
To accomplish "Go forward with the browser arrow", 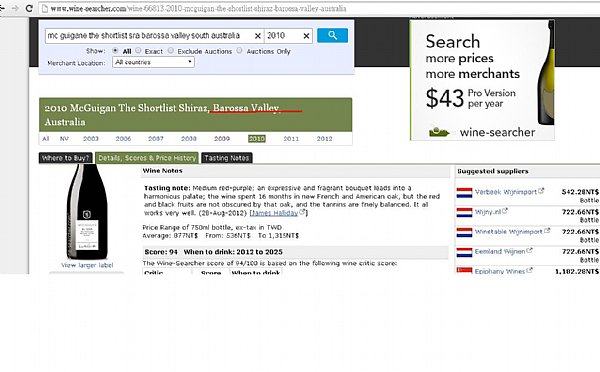I will 15,8.
